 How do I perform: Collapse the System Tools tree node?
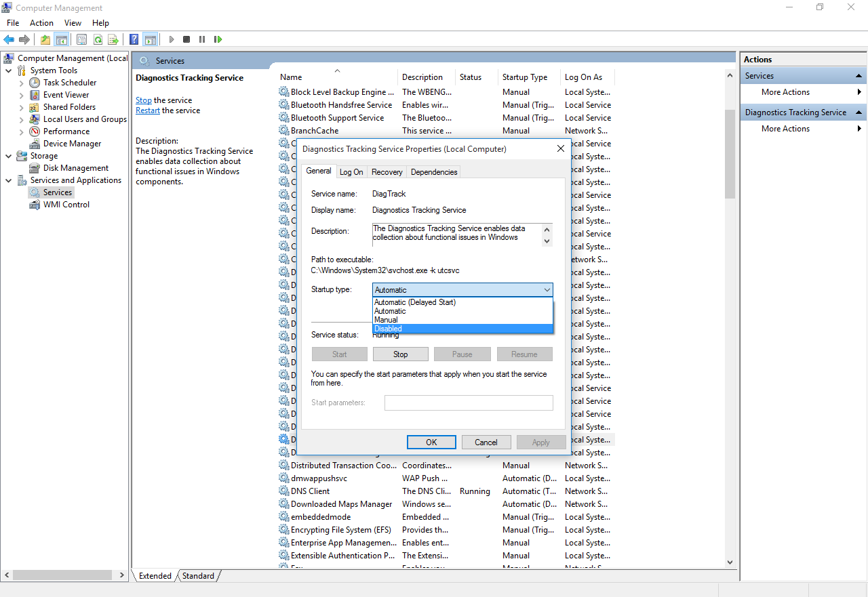point(8,70)
